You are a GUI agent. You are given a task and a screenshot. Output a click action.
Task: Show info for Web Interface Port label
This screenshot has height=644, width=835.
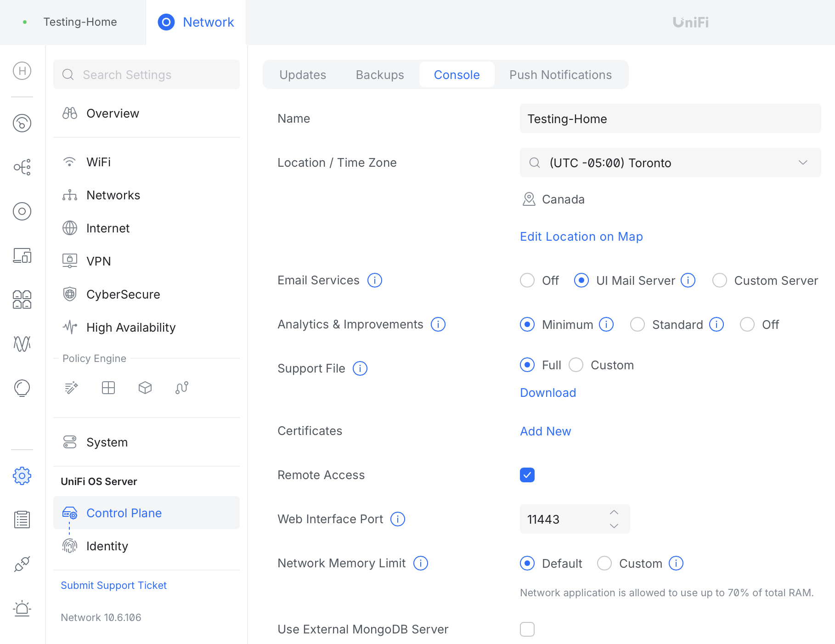pyautogui.click(x=398, y=519)
